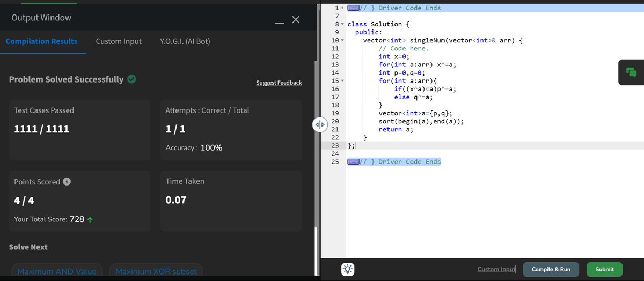Click the '// Code here.' comment line
644x281 pixels.
[x=404, y=48]
